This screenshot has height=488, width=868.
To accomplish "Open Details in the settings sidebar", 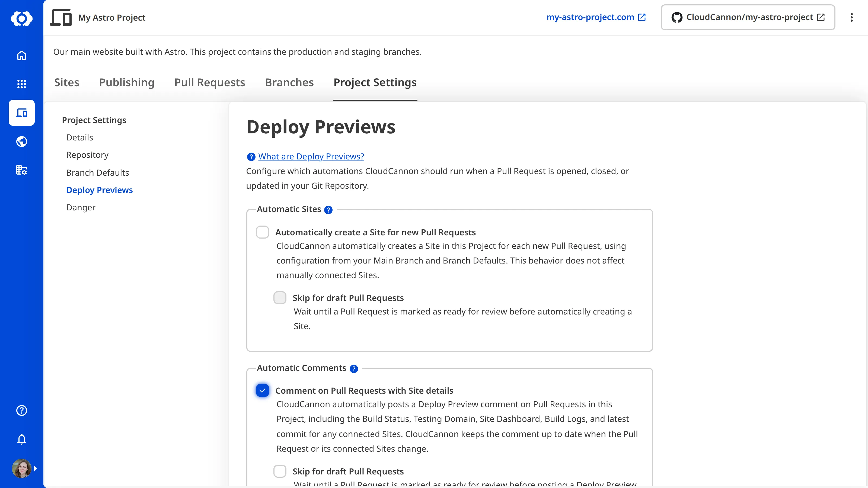I will click(x=79, y=137).
